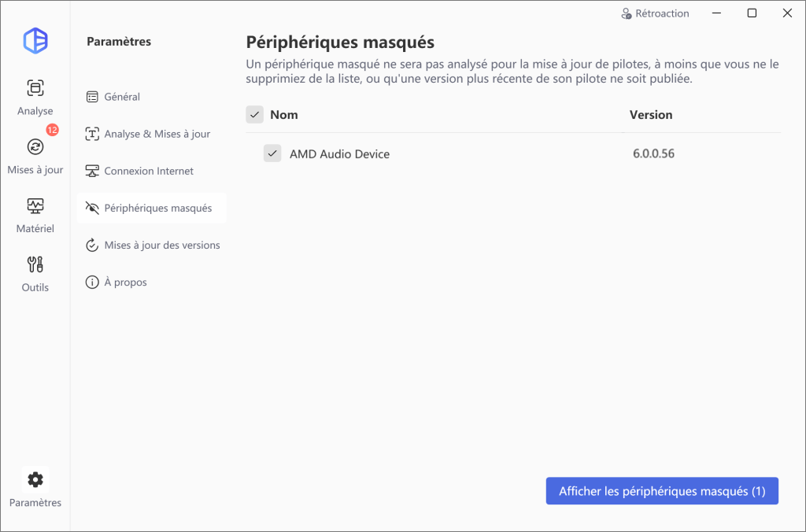Toggle the select-all checkbox beside Nom

[254, 115]
